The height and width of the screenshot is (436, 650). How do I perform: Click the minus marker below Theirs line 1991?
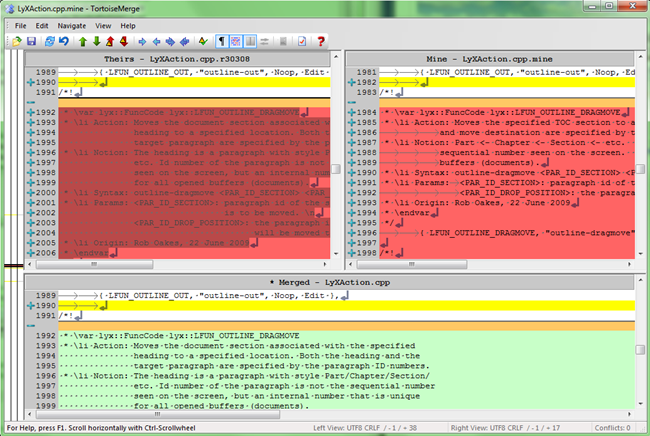[x=31, y=102]
